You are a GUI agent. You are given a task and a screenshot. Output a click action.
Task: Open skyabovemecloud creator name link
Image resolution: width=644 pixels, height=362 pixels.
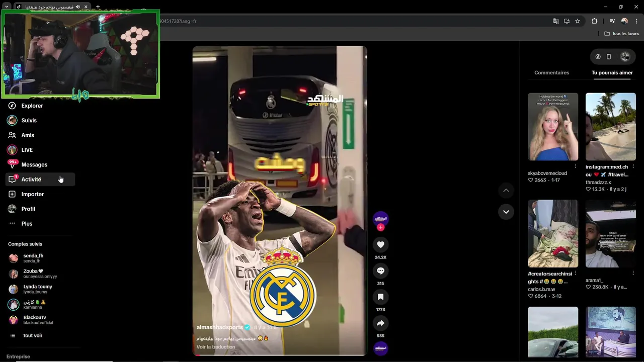(x=547, y=173)
